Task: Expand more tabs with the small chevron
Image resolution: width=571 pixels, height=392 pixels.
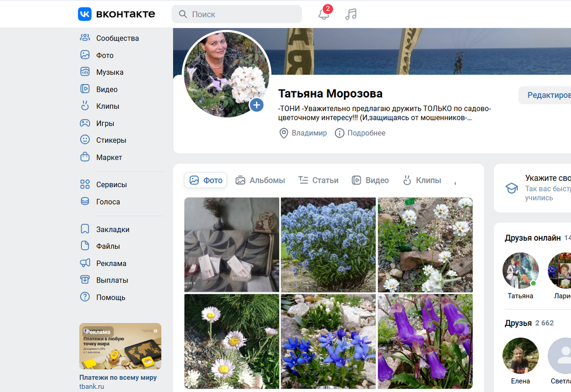Action: pyautogui.click(x=455, y=183)
